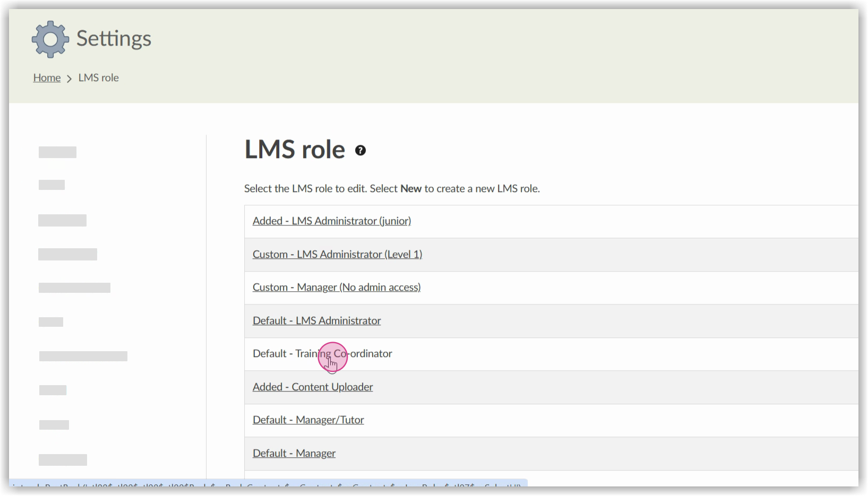Open the LMS role help tooltip icon
The width and height of the screenshot is (868, 496).
click(360, 150)
